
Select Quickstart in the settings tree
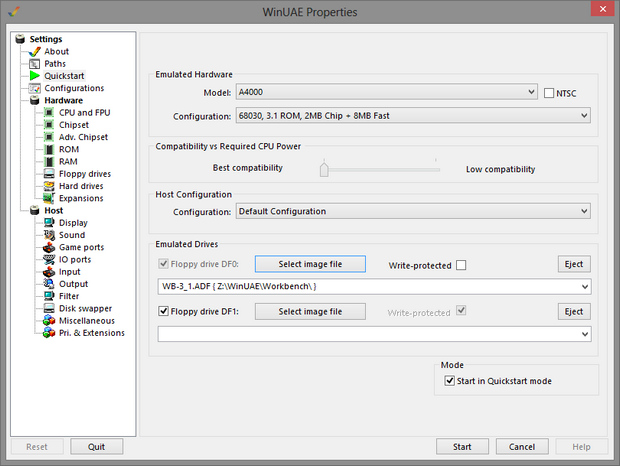(x=64, y=76)
